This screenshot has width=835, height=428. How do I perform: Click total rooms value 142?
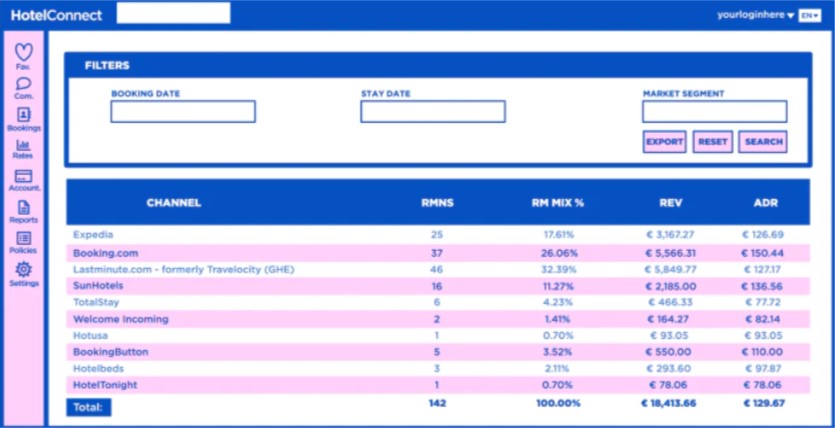(x=437, y=404)
